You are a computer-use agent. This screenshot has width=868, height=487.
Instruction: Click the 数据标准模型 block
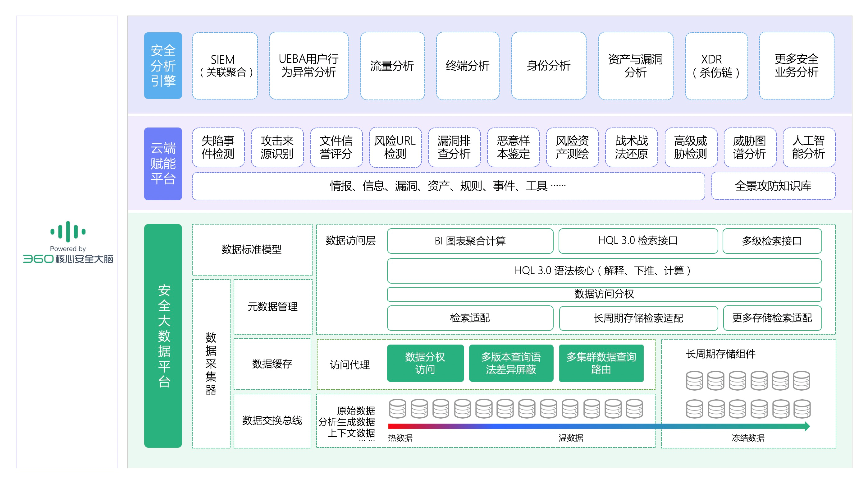(x=252, y=249)
